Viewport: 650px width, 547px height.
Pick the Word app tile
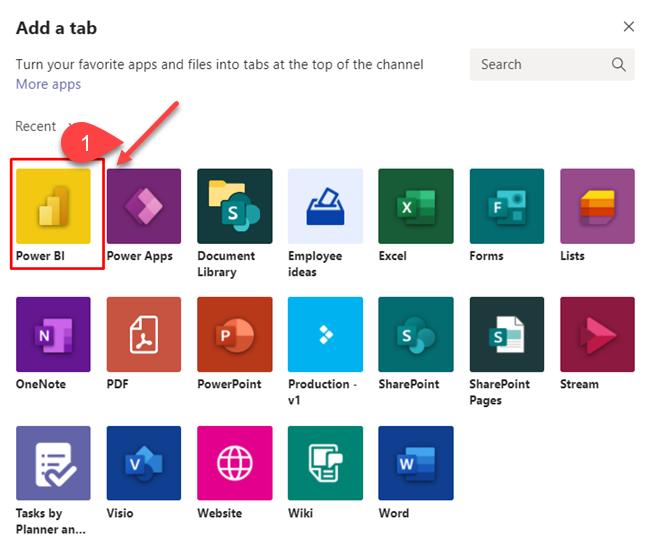click(416, 463)
